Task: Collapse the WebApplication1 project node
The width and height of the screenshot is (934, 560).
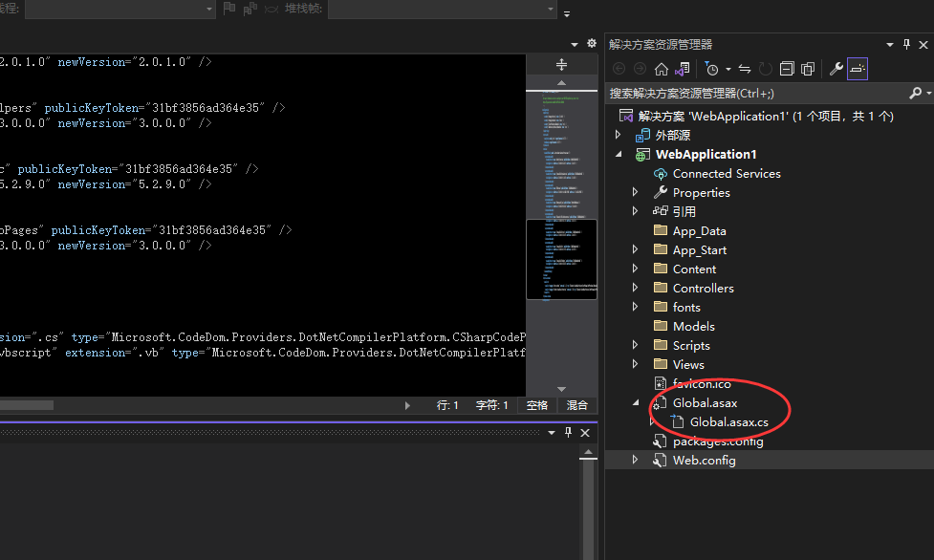Action: point(619,154)
